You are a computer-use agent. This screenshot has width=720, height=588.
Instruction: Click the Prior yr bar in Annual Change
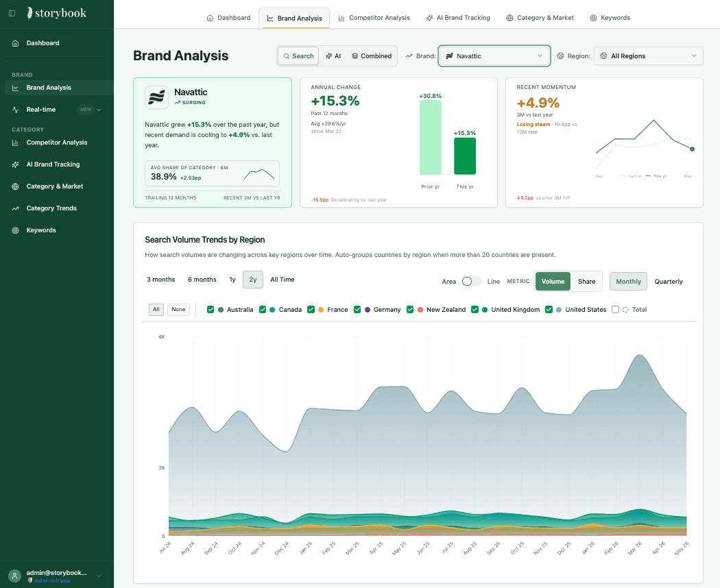pos(430,137)
